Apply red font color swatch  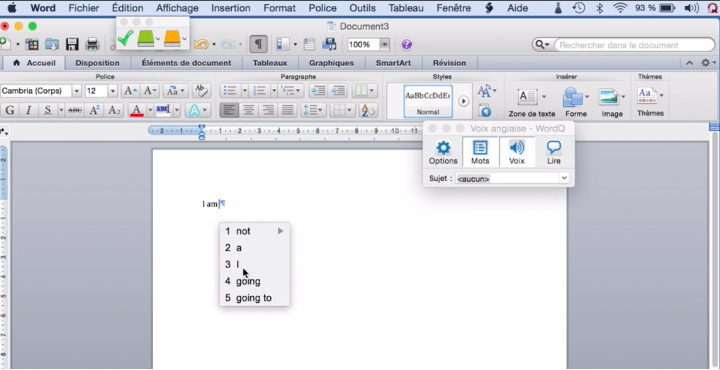pos(136,110)
